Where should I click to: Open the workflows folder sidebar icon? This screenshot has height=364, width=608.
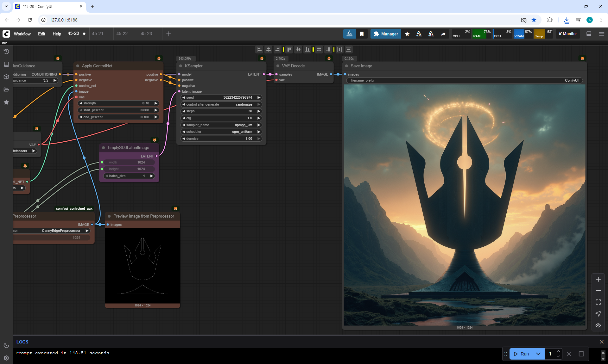pos(6,89)
